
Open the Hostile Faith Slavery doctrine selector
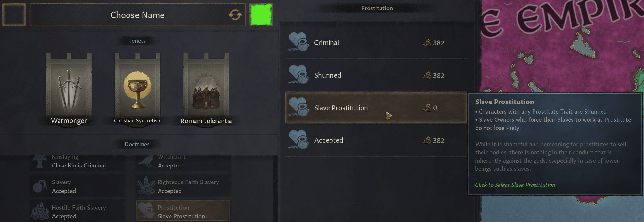[77, 212]
